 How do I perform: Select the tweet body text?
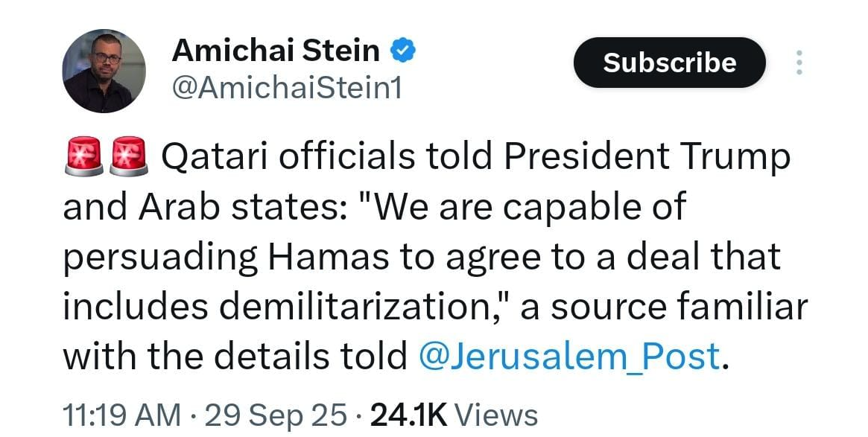432,257
